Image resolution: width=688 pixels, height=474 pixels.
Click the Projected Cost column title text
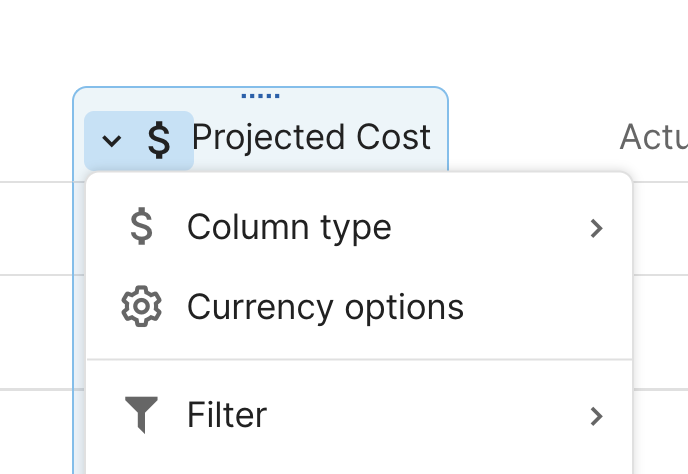pyautogui.click(x=311, y=137)
